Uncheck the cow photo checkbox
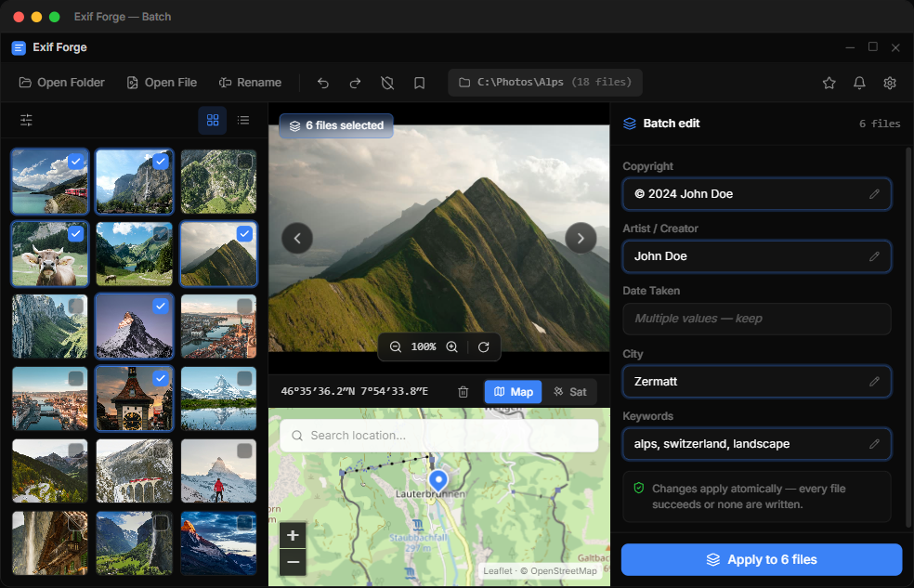914x588 pixels. (76, 234)
